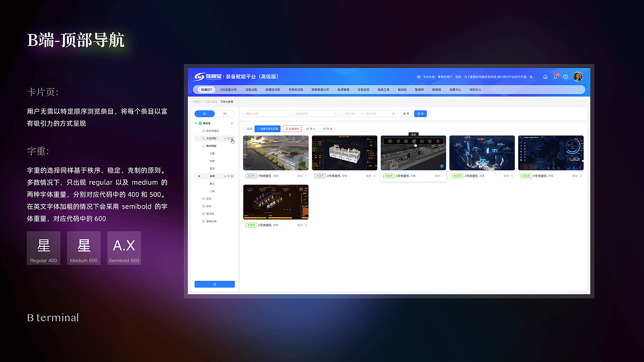Click the download icon on 3号修磨机 hover toolbar
644x362 pixels.
point(422,141)
